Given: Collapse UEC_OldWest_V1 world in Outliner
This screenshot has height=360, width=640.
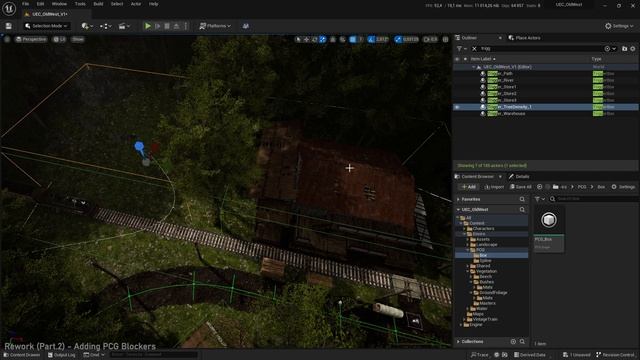Looking at the screenshot, I should coord(474,67).
